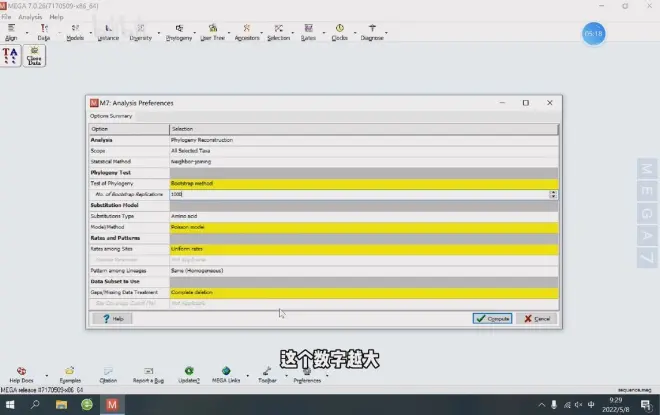Screen dimensions: 660x415
Task: Change the Model/Method Poisson model option
Action: tap(360, 227)
